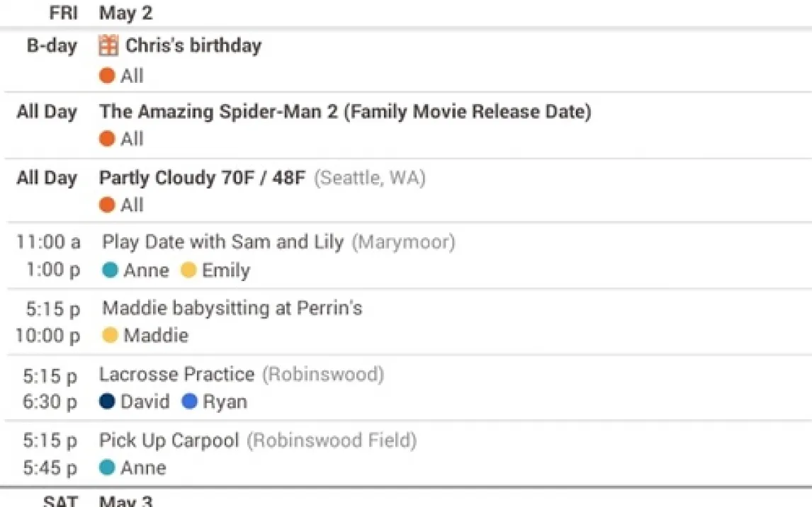Screen dimensions: 812x507
Task: Open Play Date with Sam and Lily
Action: tap(222, 242)
